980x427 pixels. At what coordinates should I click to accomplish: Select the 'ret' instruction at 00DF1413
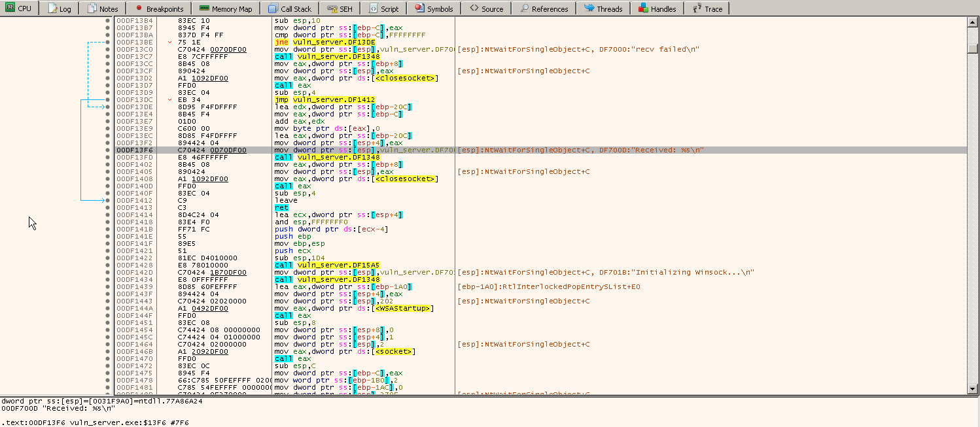280,207
